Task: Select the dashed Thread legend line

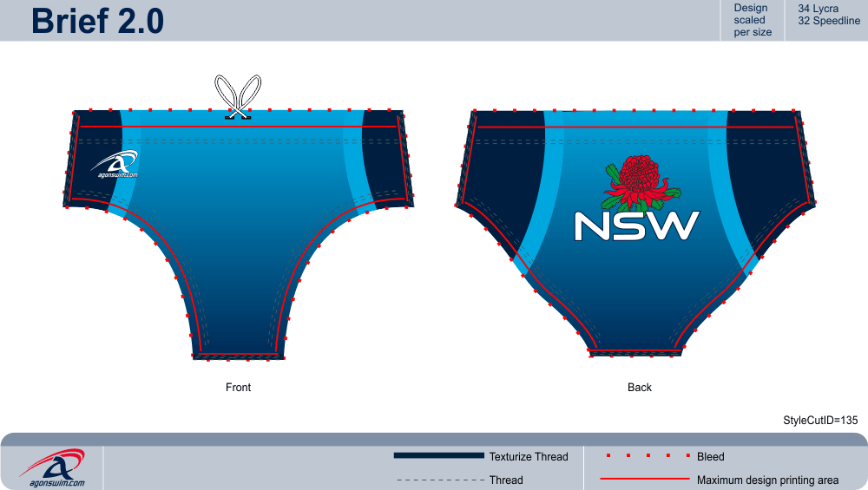Action: [440, 480]
